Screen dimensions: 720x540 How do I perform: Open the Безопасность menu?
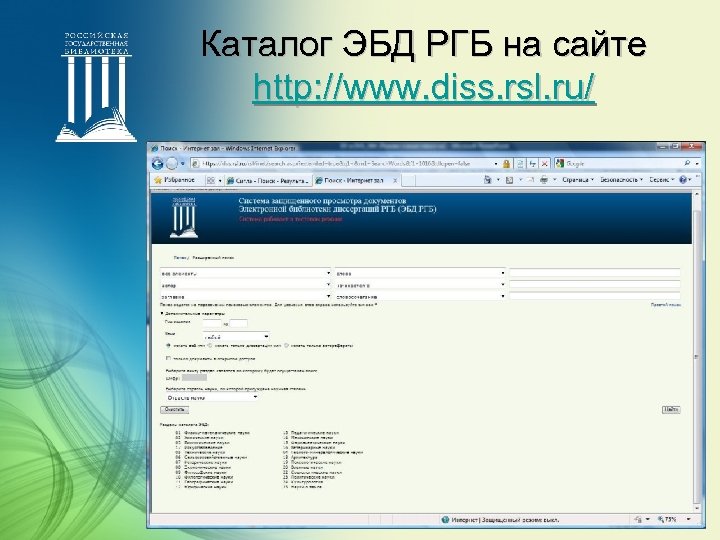[x=622, y=180]
